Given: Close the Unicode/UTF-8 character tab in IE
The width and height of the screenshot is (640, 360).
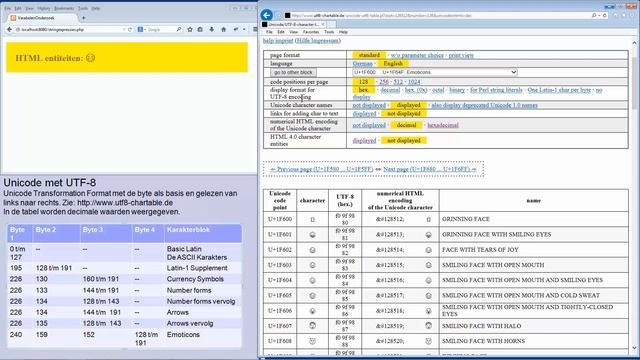Looking at the screenshot, I should (x=322, y=24).
